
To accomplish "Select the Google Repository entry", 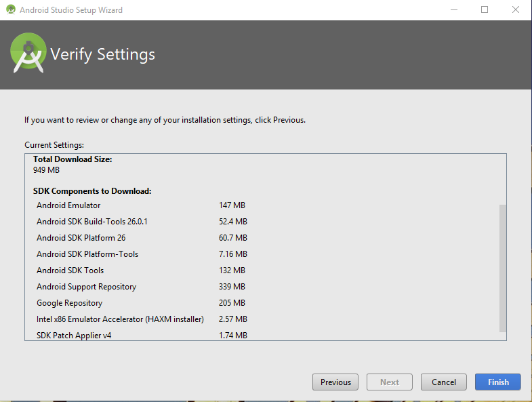I will point(70,303).
